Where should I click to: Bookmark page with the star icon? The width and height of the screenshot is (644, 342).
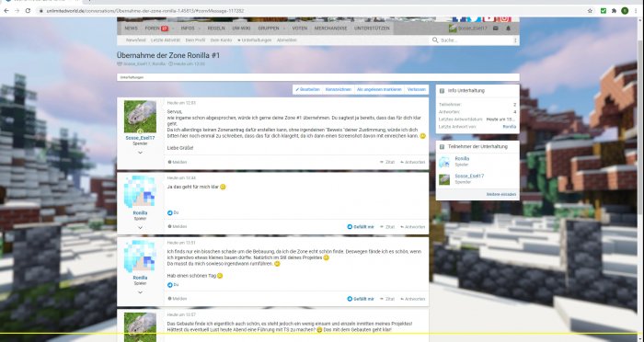tap(590, 11)
